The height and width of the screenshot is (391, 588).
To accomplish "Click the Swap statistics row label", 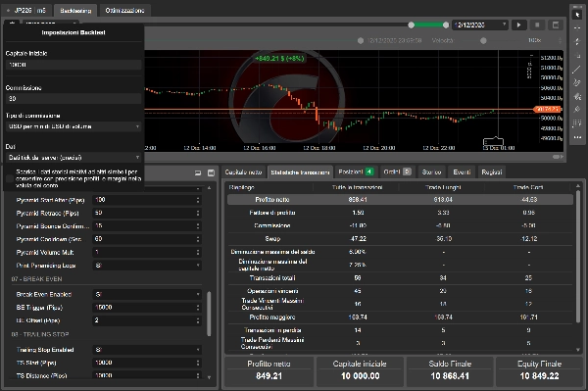I will click(272, 239).
